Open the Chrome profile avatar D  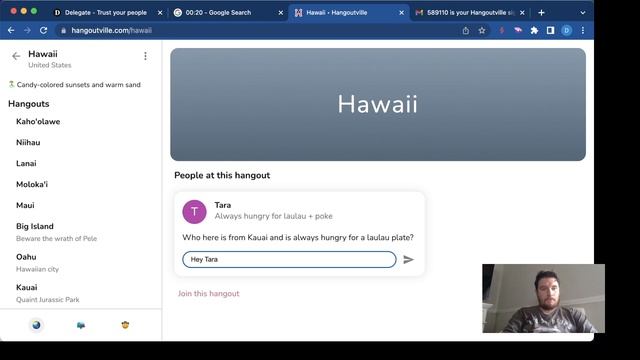pos(567,31)
